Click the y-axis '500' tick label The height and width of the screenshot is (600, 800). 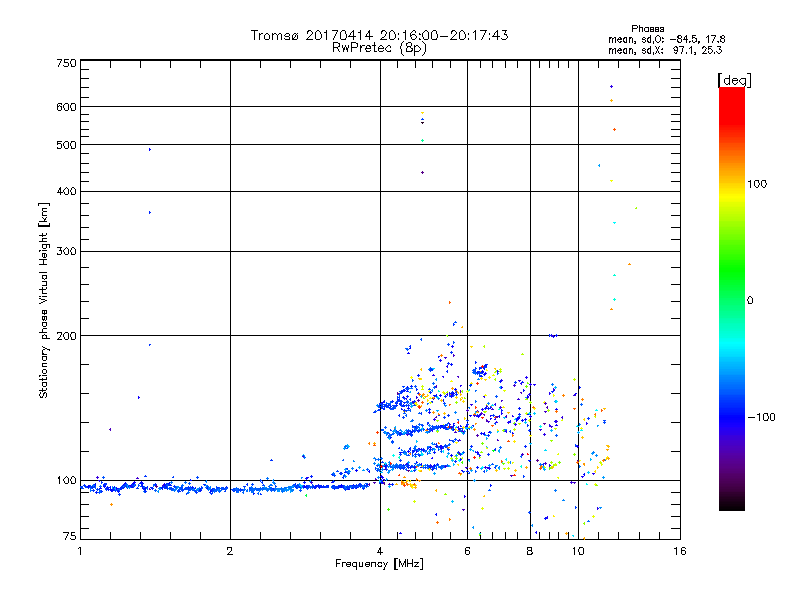66,145
